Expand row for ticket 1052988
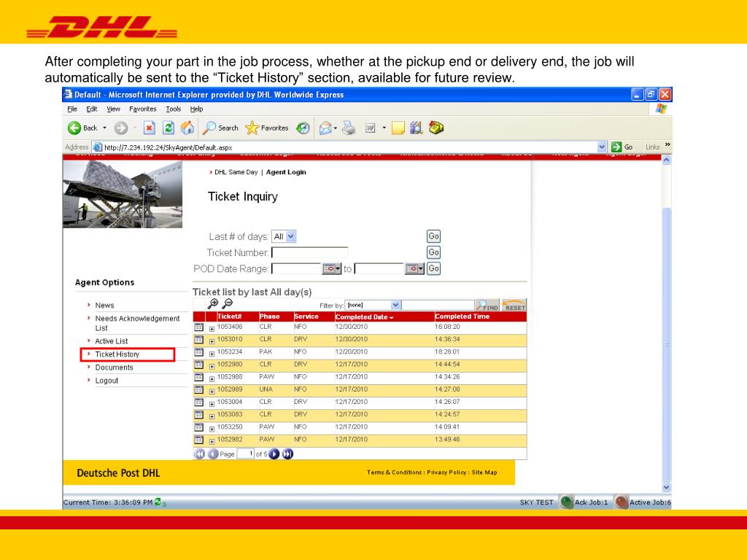Viewport: 747px width, 560px height. [212, 378]
